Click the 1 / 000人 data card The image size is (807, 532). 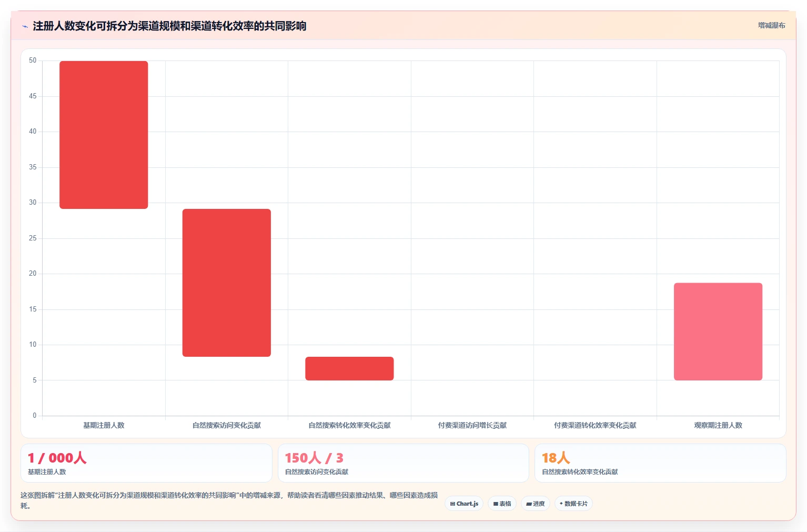146,463
